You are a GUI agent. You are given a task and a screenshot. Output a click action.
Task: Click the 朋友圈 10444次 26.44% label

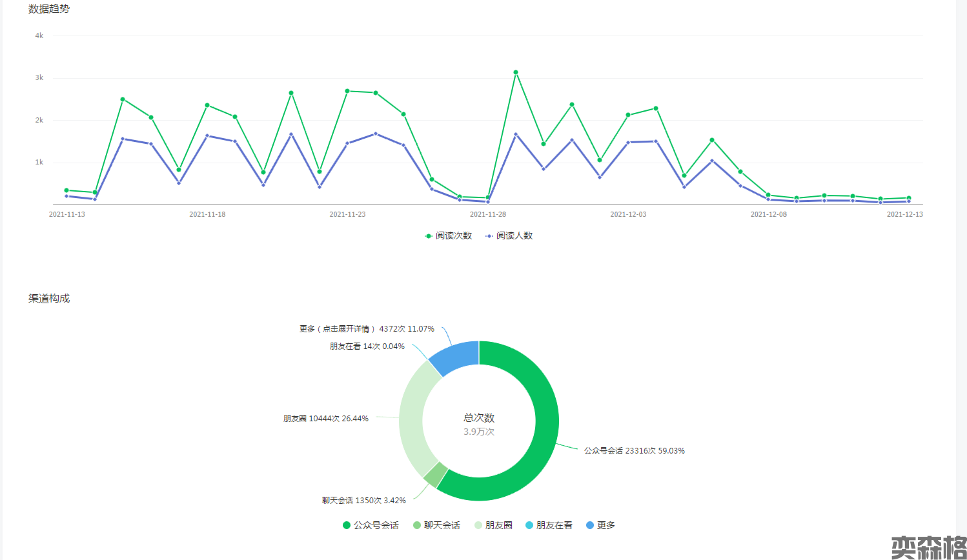coord(325,419)
